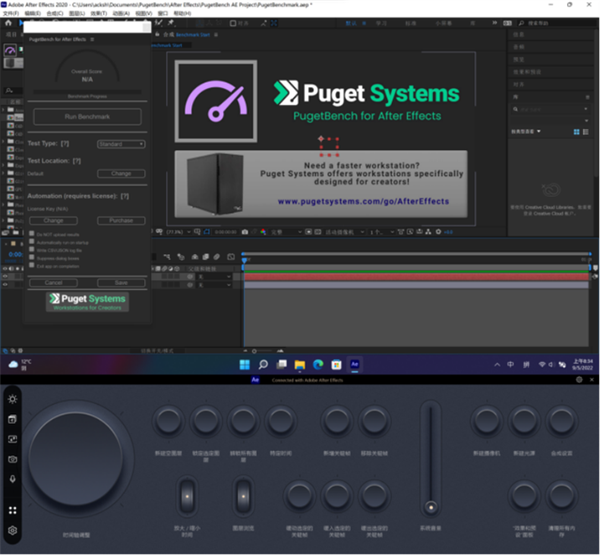The width and height of the screenshot is (600, 555).
Task: Click the snapshot camera icon below the preview
Action: [244, 231]
